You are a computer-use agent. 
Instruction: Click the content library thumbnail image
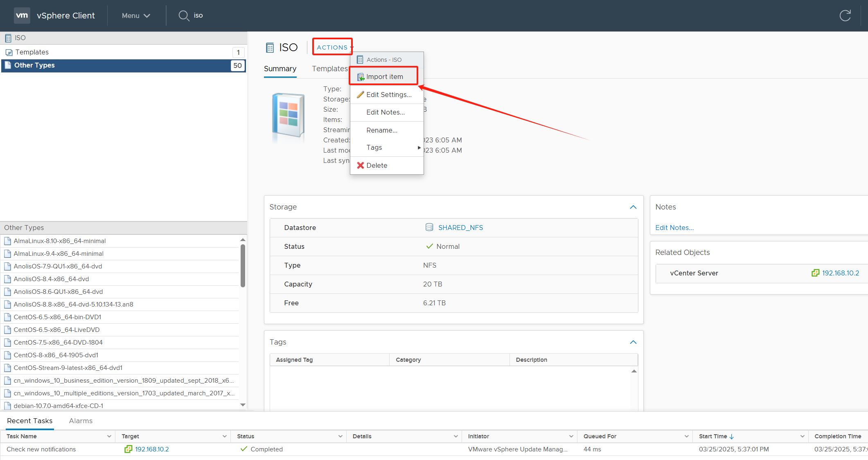tap(289, 115)
